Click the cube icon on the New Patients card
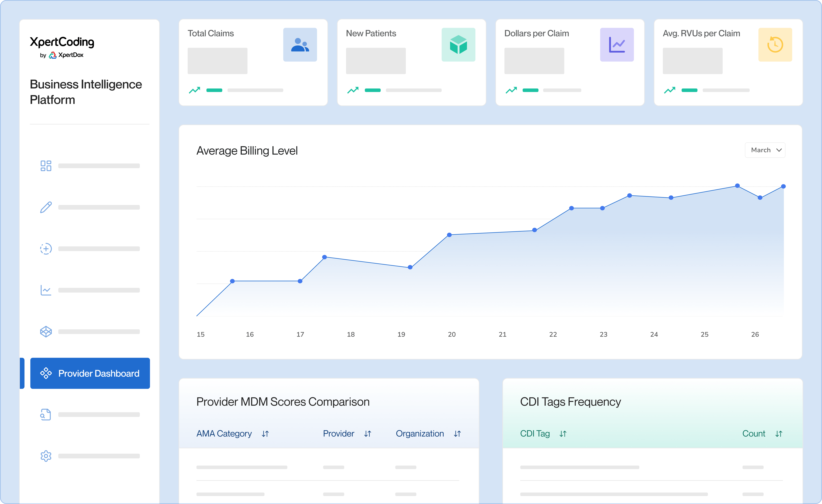The image size is (822, 504). click(x=458, y=44)
